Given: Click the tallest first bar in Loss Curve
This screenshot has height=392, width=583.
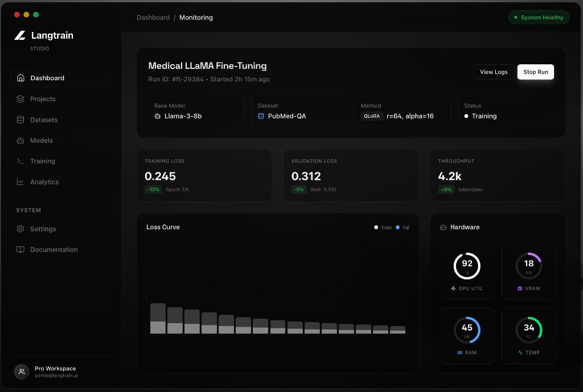Looking at the screenshot, I should (158, 319).
